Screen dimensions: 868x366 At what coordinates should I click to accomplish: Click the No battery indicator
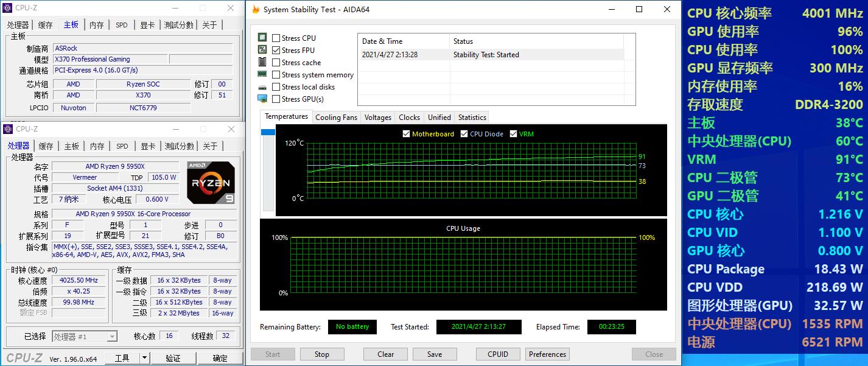[x=352, y=327]
